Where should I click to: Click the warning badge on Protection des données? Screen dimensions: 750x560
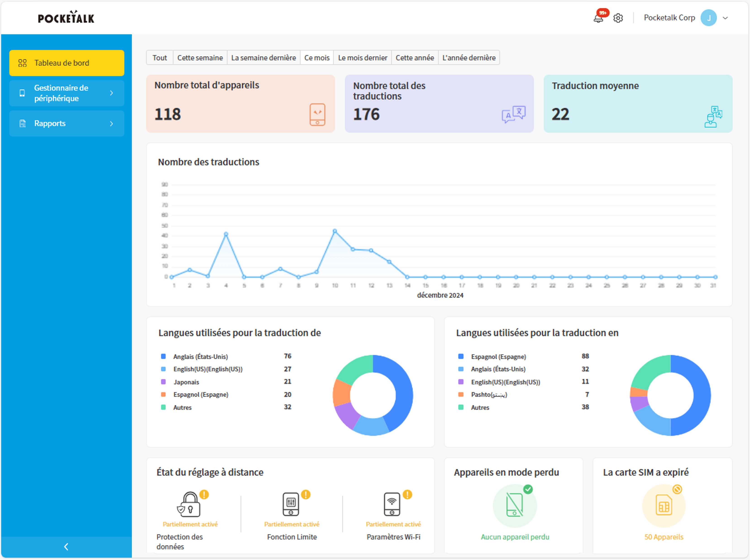point(204,495)
